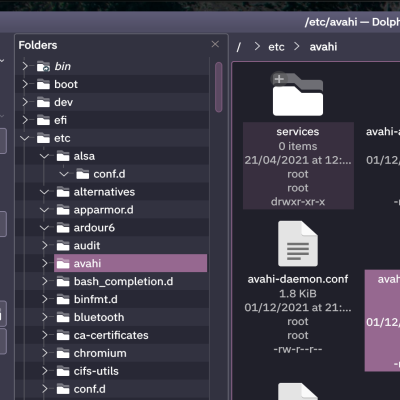Screen dimensions: 400x400
Task: Select binfmt.d tree row label
Action: click(96, 300)
